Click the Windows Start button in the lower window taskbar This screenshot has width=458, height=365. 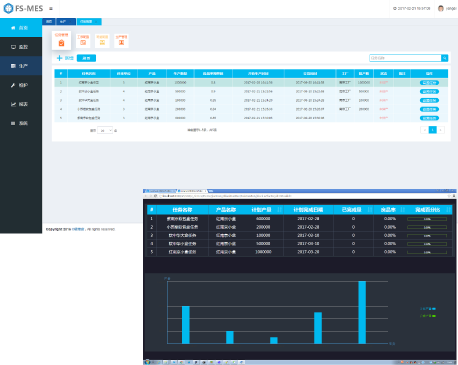click(x=147, y=362)
